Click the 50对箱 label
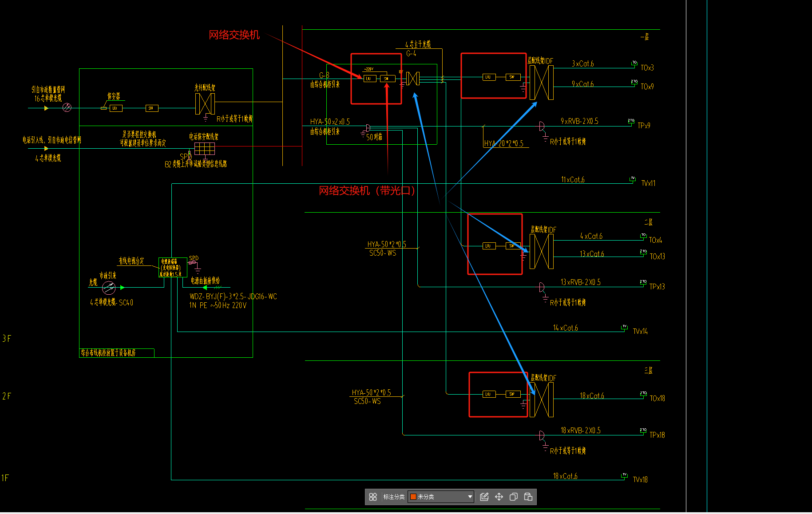Viewport: 812px width, 514px height. [374, 137]
